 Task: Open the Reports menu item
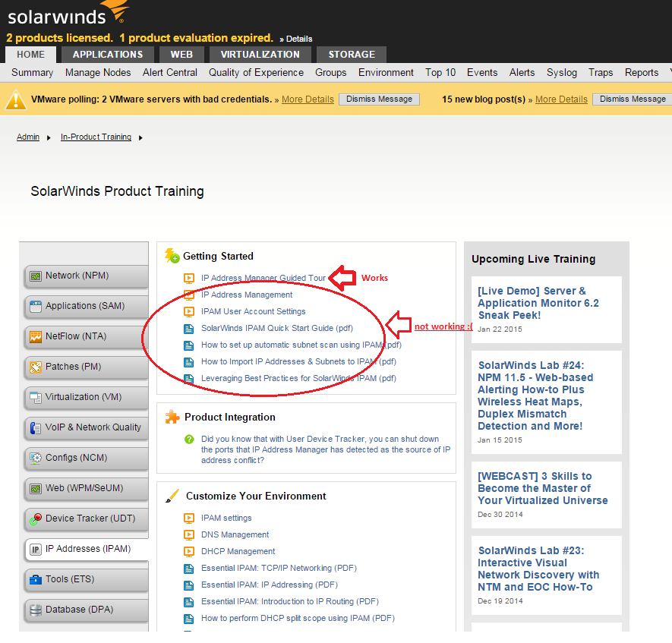pyautogui.click(x=642, y=73)
